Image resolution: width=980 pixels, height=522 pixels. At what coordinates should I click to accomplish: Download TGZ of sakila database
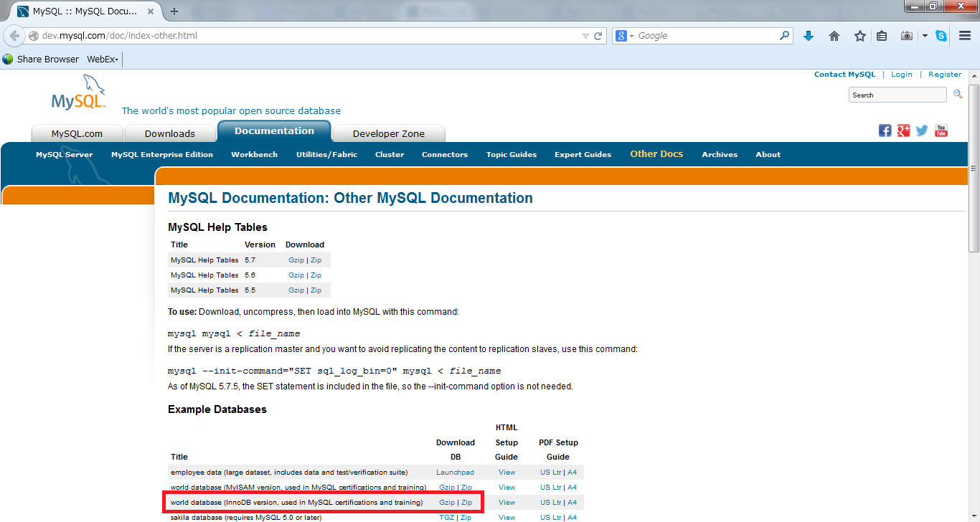(x=447, y=518)
